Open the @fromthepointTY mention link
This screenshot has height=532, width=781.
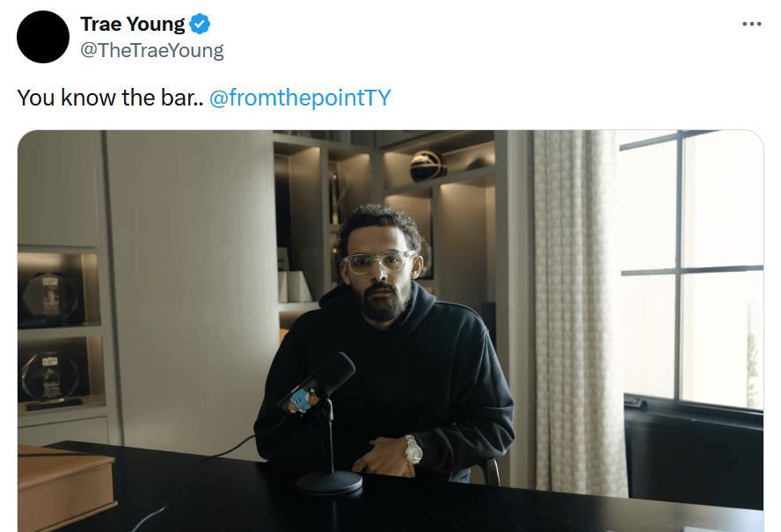click(300, 97)
